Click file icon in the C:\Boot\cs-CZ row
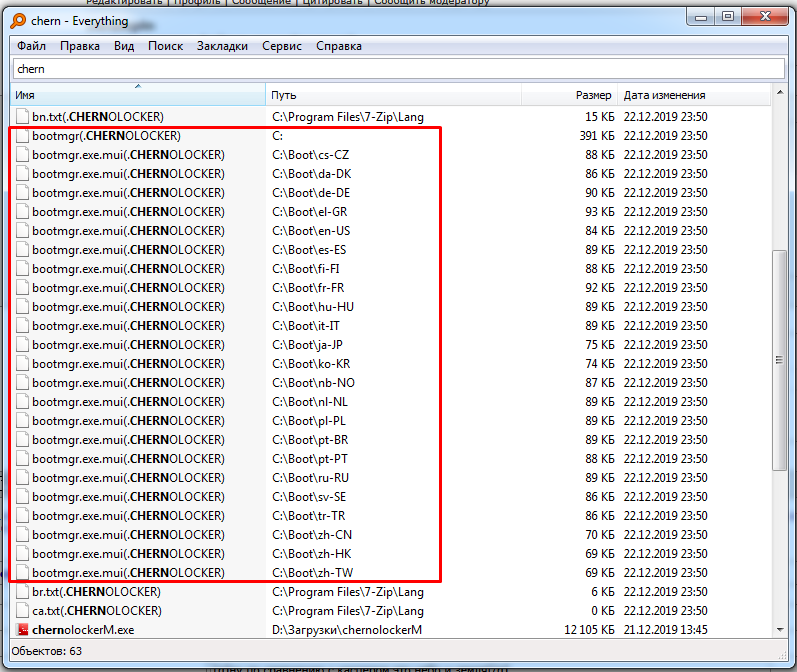The image size is (797, 672). (22, 155)
